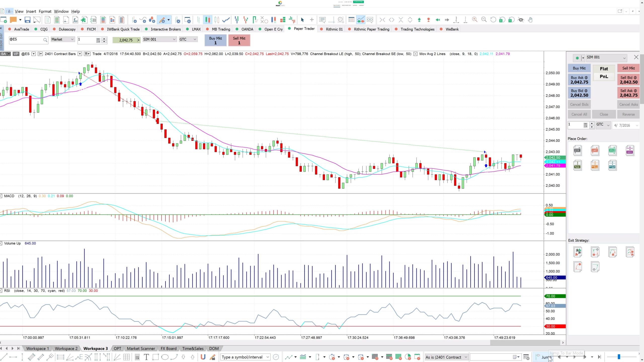Switch to the Market Scanner tab
Screen dimensions: 644x362
click(141, 348)
